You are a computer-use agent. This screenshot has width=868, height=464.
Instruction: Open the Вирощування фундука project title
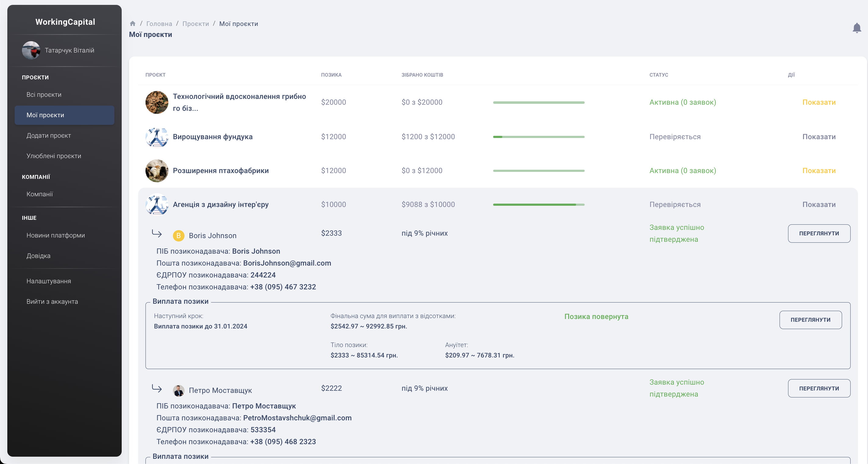point(212,137)
